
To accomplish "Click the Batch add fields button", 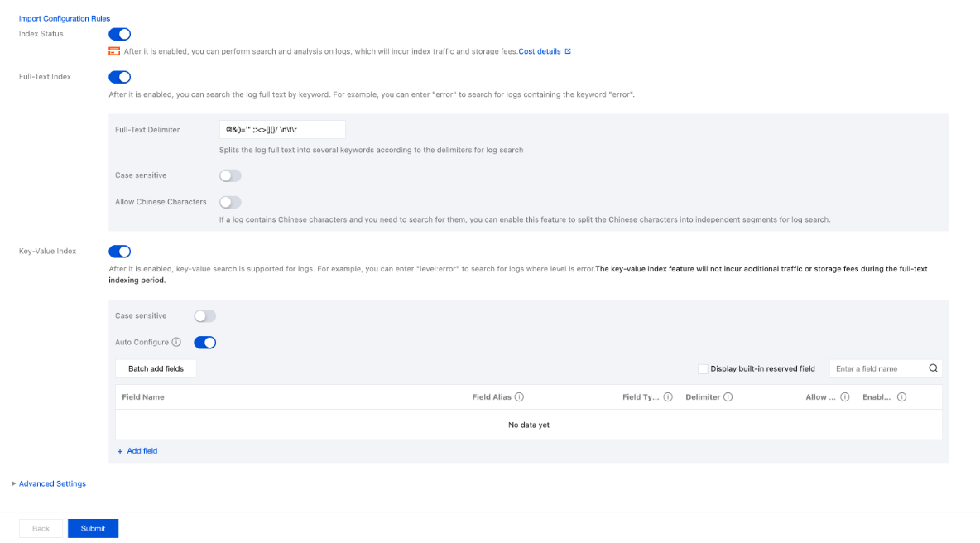I will click(156, 368).
